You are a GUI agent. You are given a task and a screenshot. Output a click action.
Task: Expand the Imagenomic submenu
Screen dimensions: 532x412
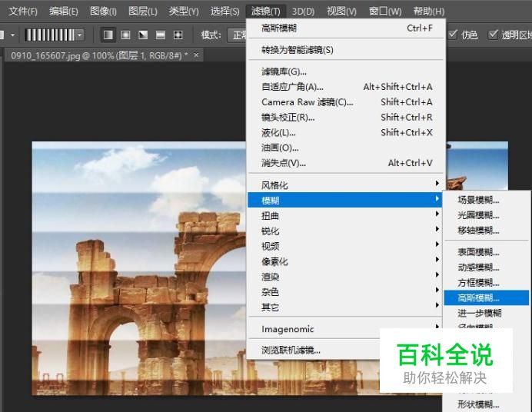344,328
